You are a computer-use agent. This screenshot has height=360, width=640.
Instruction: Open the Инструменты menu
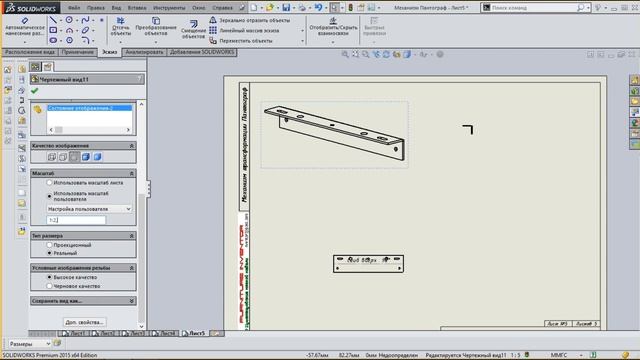point(169,8)
